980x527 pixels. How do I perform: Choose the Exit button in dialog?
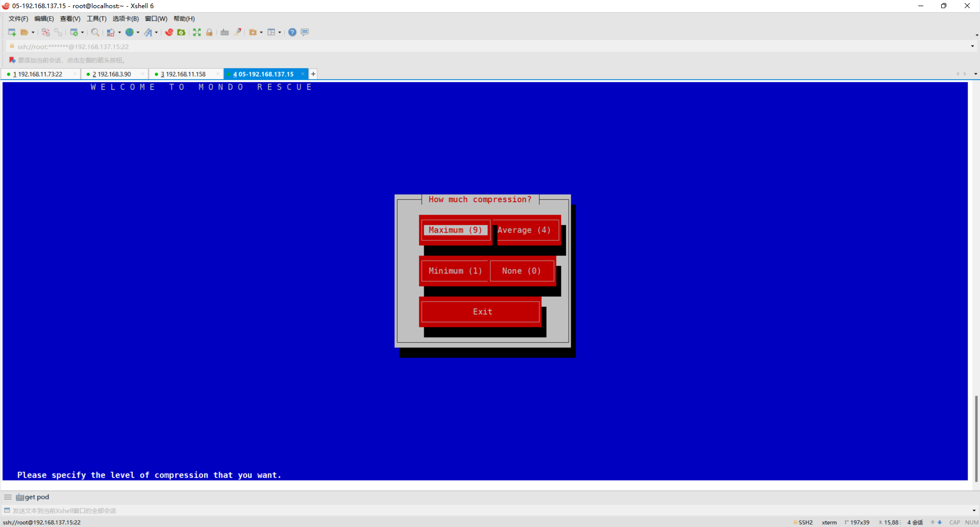tap(482, 312)
